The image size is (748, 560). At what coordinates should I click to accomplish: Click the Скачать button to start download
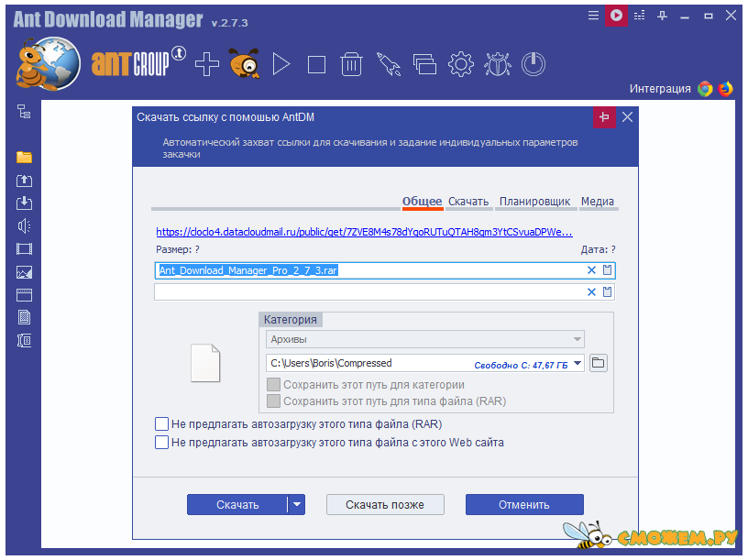(237, 505)
